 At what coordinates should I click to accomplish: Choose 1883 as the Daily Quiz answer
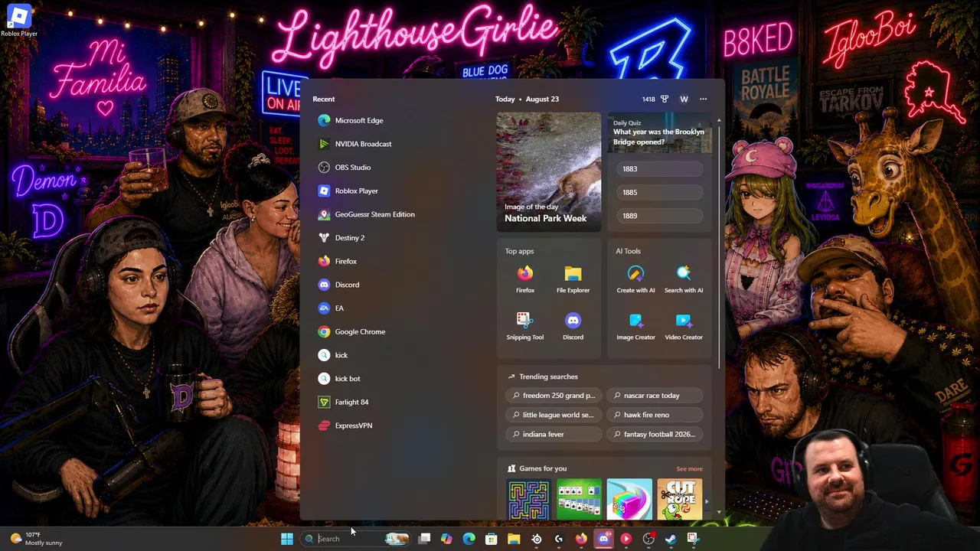[659, 169]
